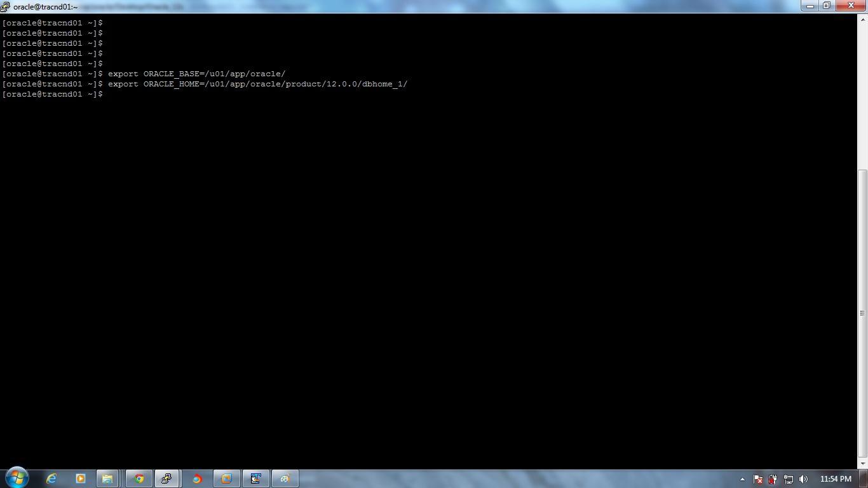Close the PuTTY terminal window
Image resolution: width=868 pixels, height=488 pixels.
pyautogui.click(x=851, y=6)
